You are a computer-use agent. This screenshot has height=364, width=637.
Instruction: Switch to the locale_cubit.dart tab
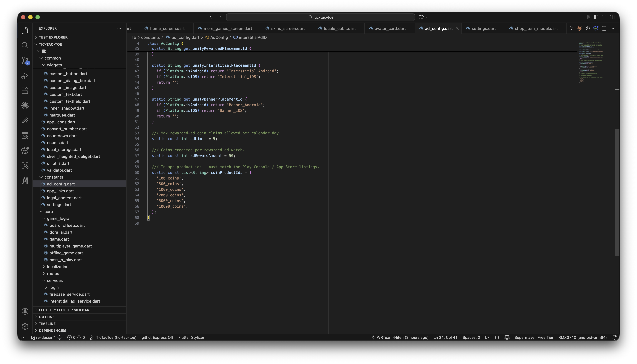339,29
